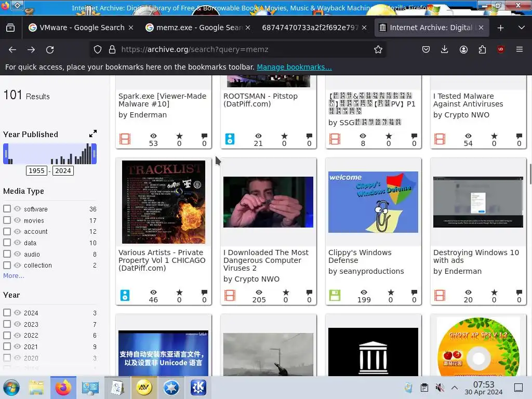Click the page's vertical scrollbar thumb

click(x=530, y=174)
